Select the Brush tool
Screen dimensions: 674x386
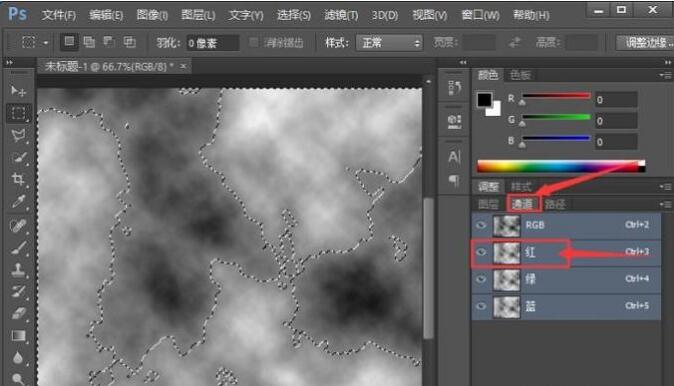tap(18, 248)
